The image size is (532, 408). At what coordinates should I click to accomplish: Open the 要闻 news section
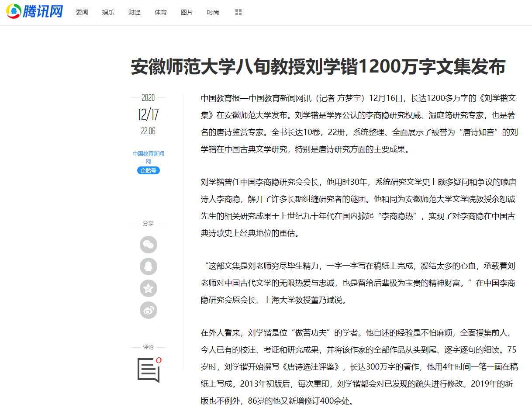(82, 12)
